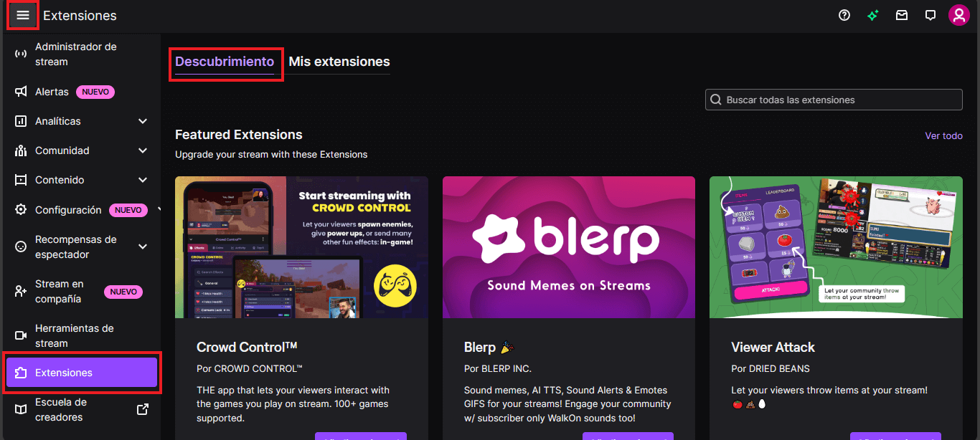Click the text Por BLERP INC.

[498, 368]
